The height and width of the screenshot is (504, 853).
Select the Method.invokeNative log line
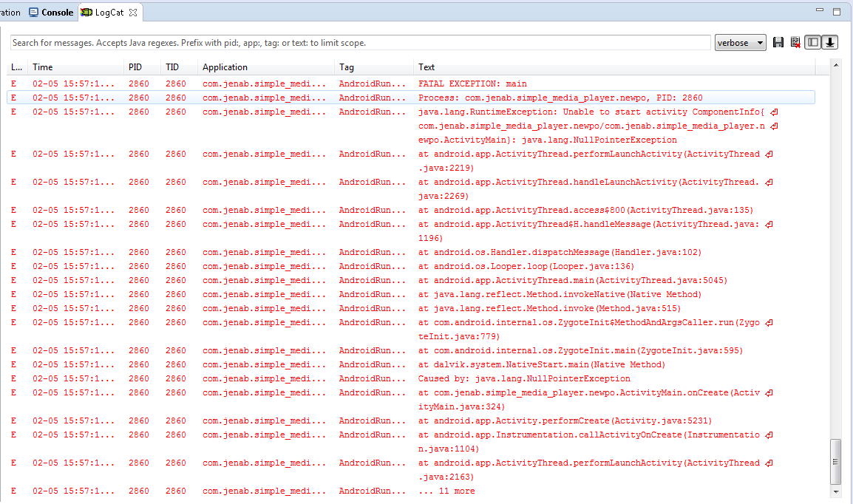pos(411,294)
